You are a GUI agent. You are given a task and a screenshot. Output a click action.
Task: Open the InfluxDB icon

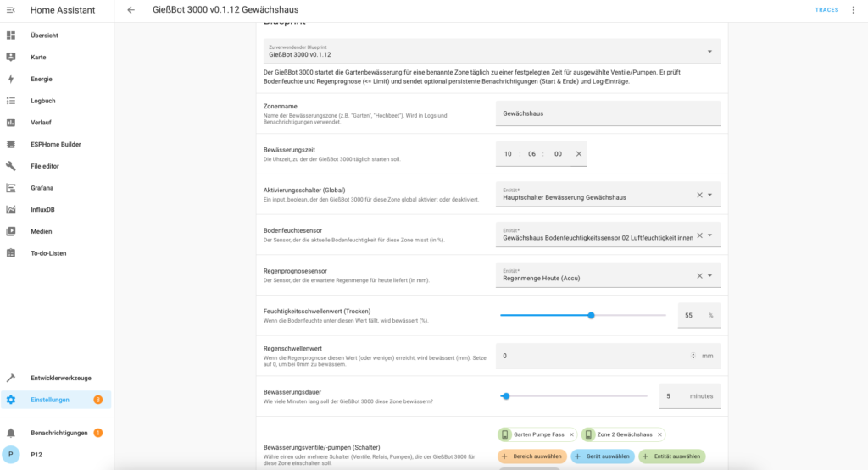(x=10, y=209)
